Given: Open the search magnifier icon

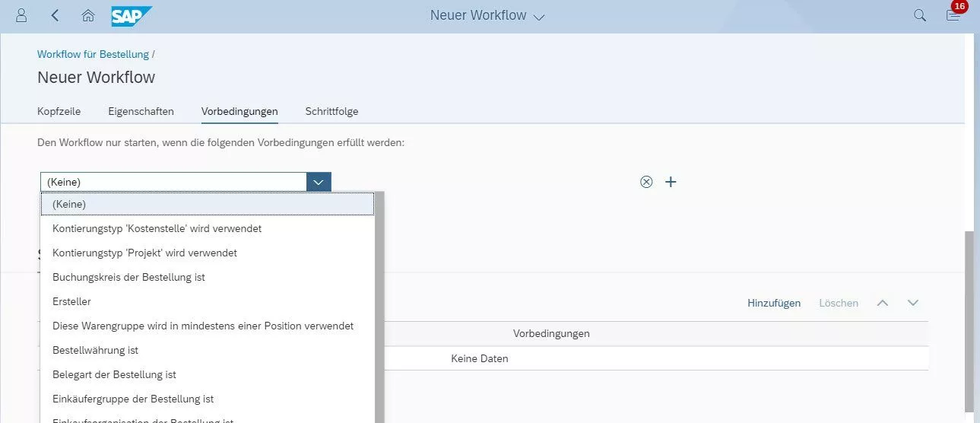Looking at the screenshot, I should [x=920, y=15].
